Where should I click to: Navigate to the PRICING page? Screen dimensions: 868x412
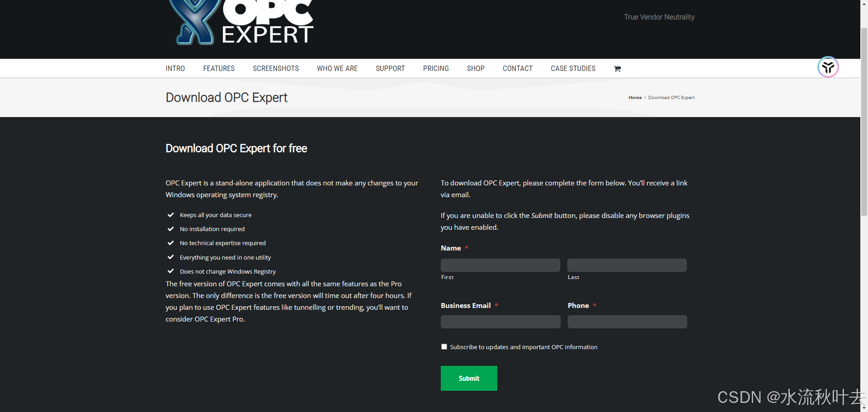(436, 68)
